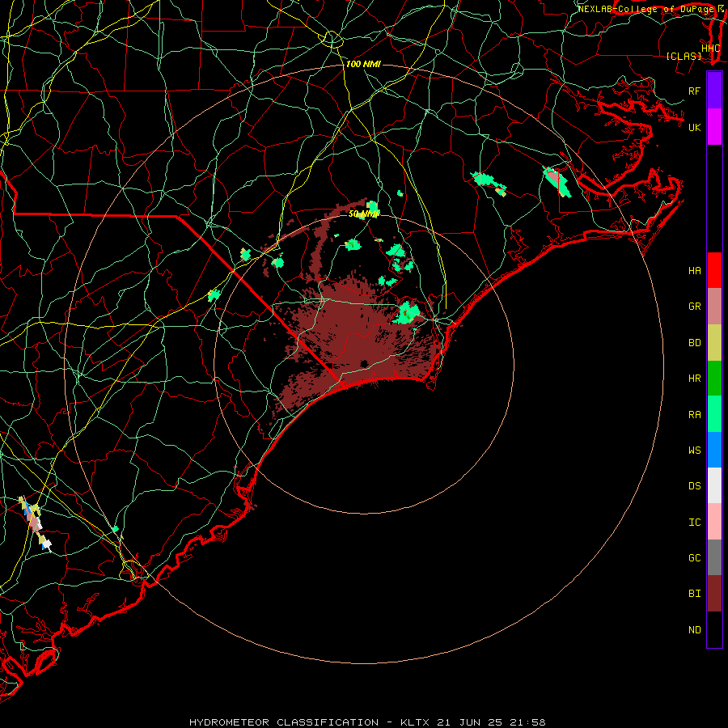
Task: Click the HHC product label
Action: coord(710,49)
